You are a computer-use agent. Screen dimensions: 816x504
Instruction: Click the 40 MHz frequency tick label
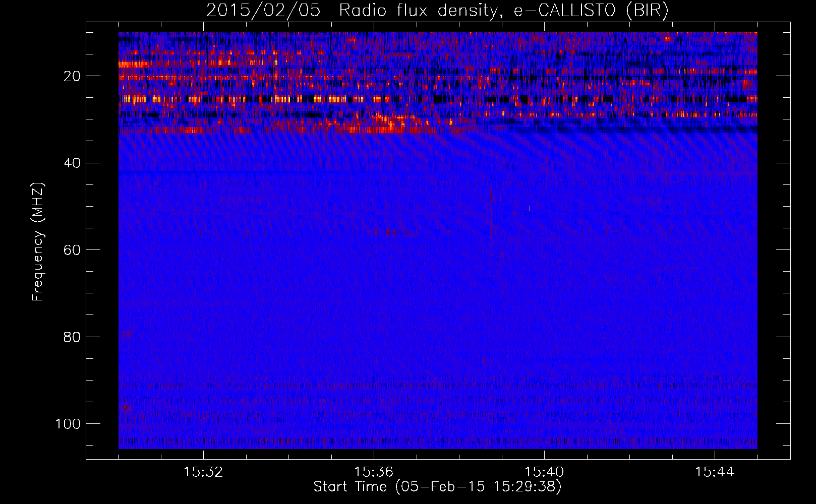tap(72, 163)
